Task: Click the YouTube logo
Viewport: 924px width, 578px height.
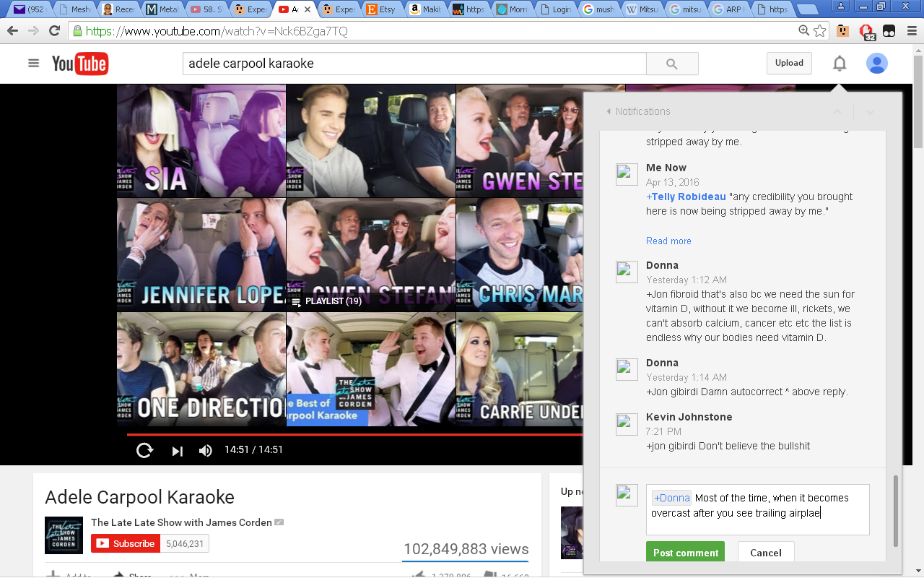Action: [79, 64]
